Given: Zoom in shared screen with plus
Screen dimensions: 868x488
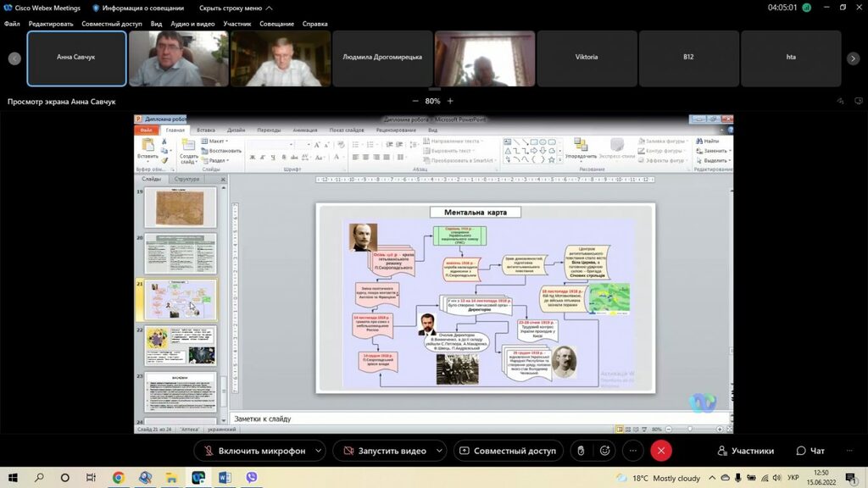Looking at the screenshot, I should coord(450,101).
